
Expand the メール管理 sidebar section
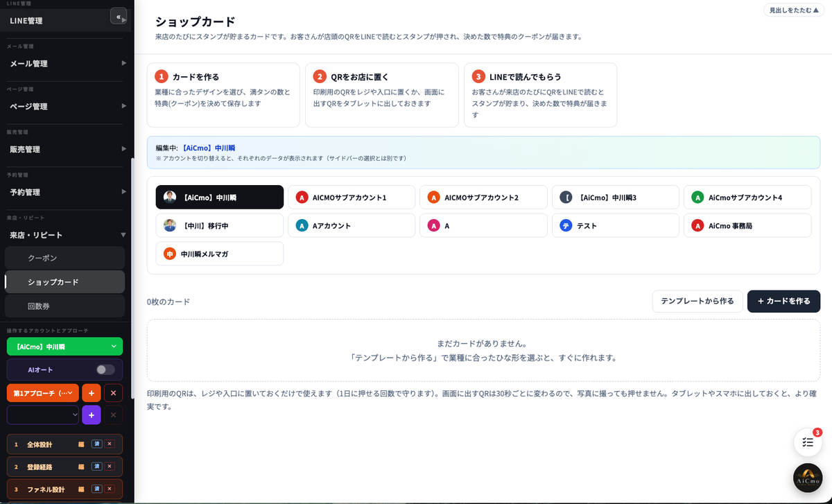click(66, 64)
